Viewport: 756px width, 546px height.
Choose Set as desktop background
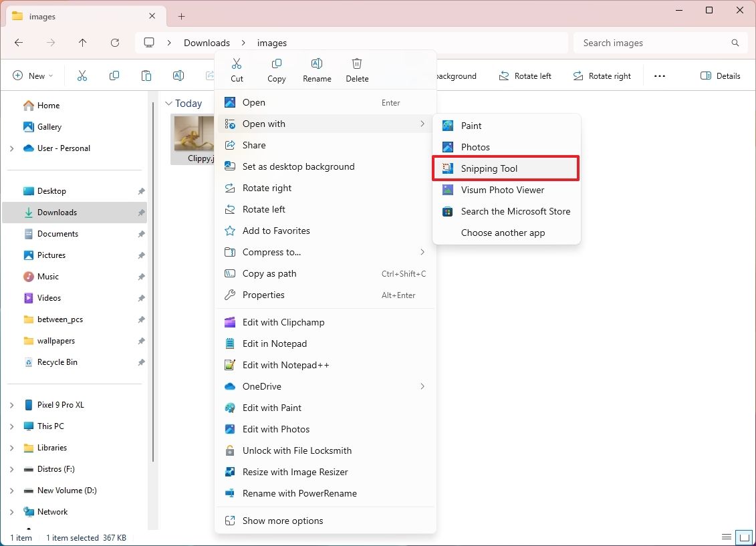[298, 166]
